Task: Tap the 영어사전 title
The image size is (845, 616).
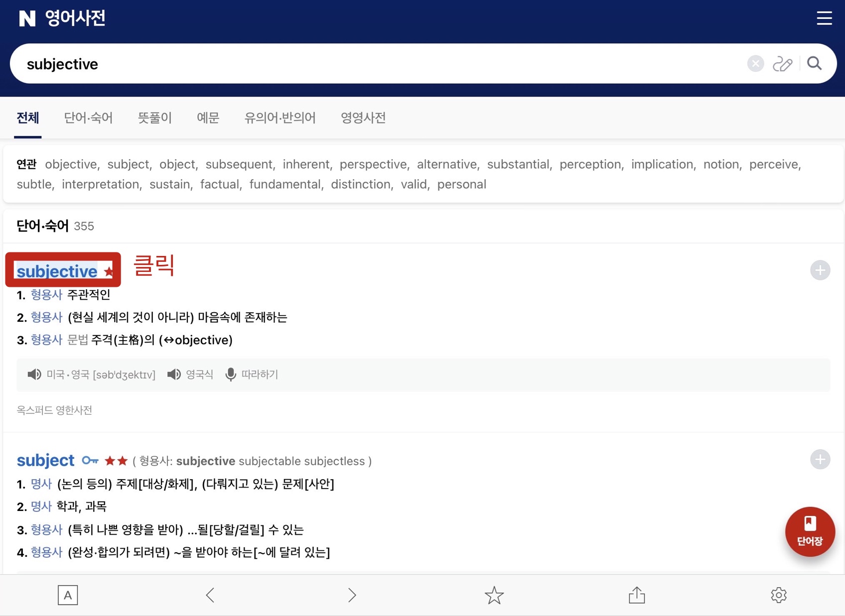Action: (75, 18)
